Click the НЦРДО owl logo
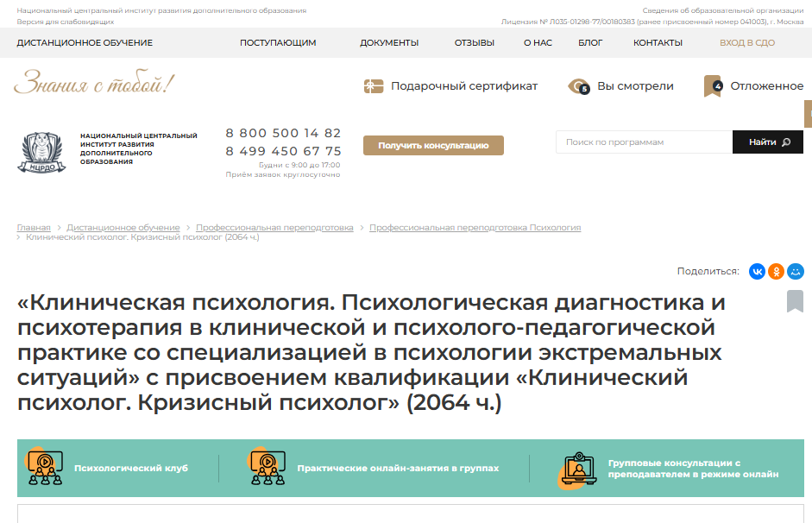The width and height of the screenshot is (812, 523). pyautogui.click(x=41, y=152)
